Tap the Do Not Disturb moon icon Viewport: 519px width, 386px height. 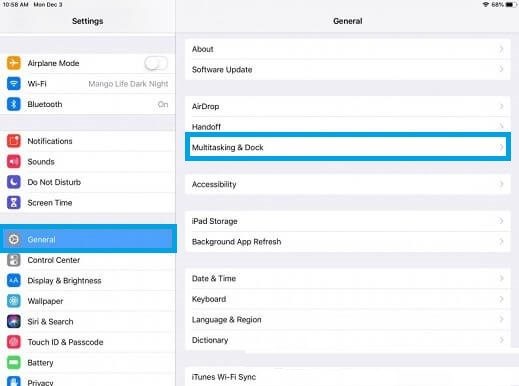tap(14, 182)
